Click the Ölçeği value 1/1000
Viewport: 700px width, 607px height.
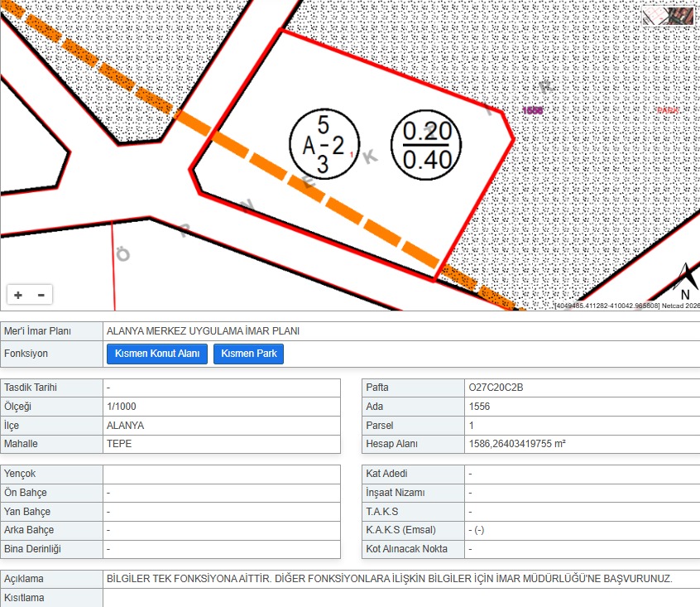coord(122,407)
